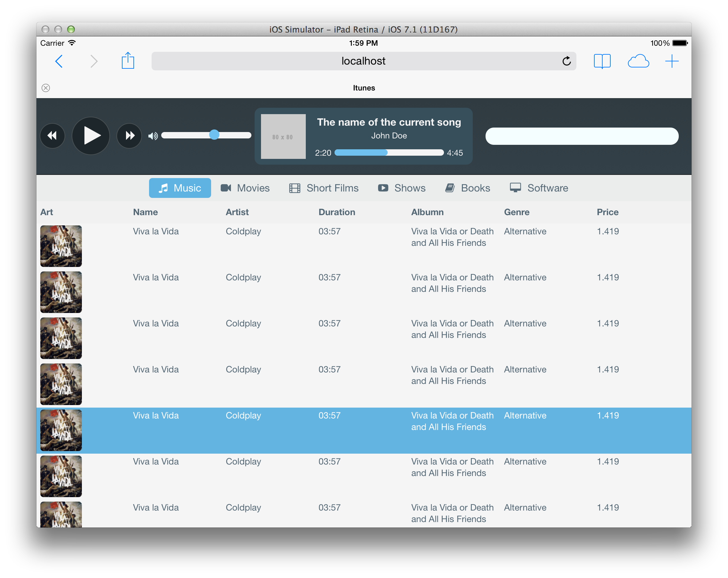Click the green zoom button of simulator window
This screenshot has height=578, width=728.
71,29
